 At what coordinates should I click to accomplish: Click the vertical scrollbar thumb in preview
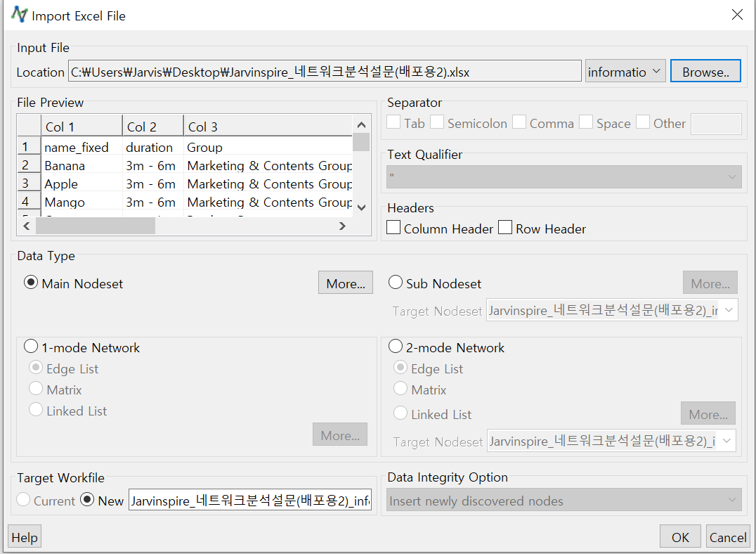click(x=361, y=142)
